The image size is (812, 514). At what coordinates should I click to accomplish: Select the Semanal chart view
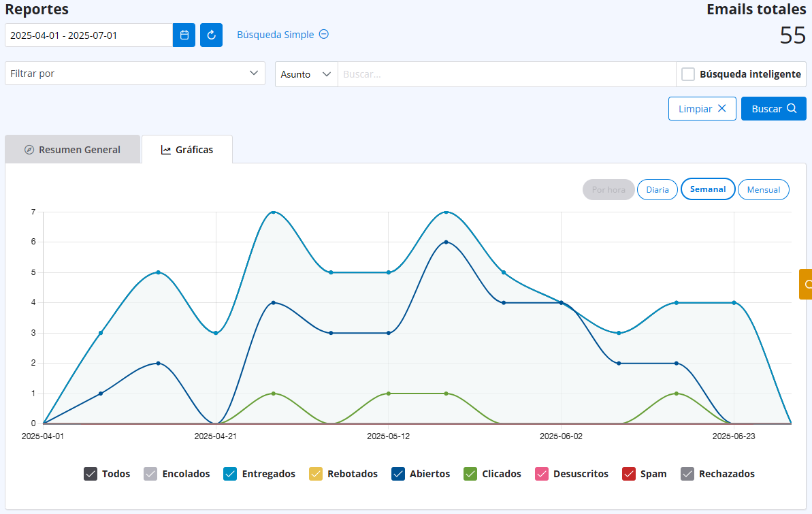click(x=708, y=189)
